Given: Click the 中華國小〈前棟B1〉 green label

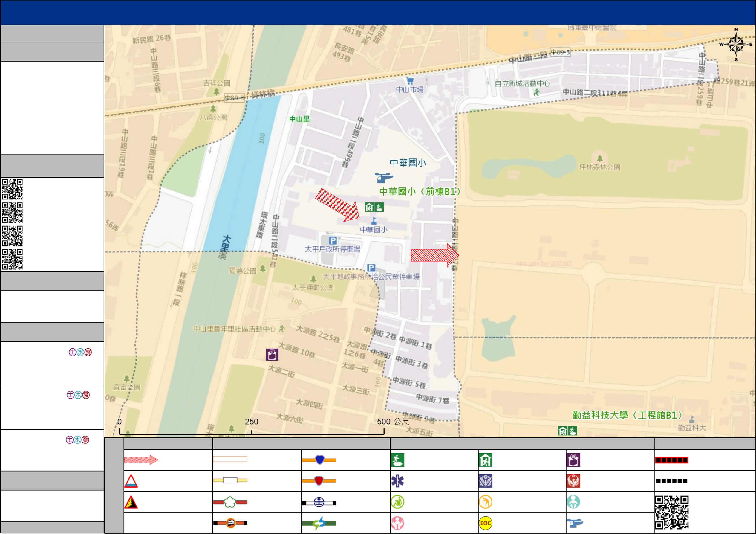Looking at the screenshot, I should tap(420, 191).
